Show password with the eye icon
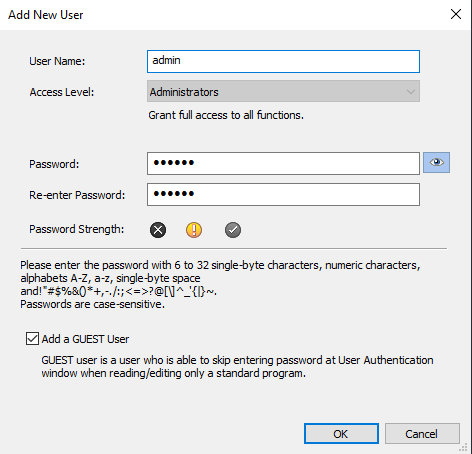The width and height of the screenshot is (472, 454). pyautogui.click(x=436, y=162)
